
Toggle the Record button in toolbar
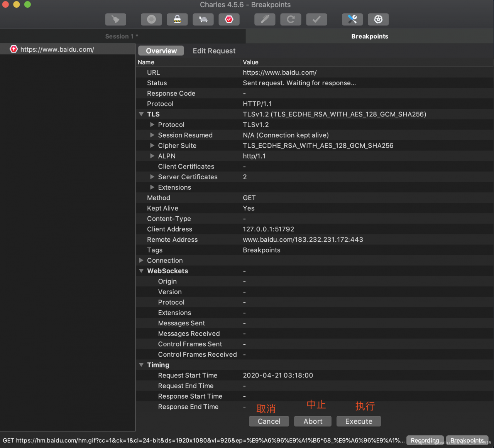pyautogui.click(x=151, y=19)
